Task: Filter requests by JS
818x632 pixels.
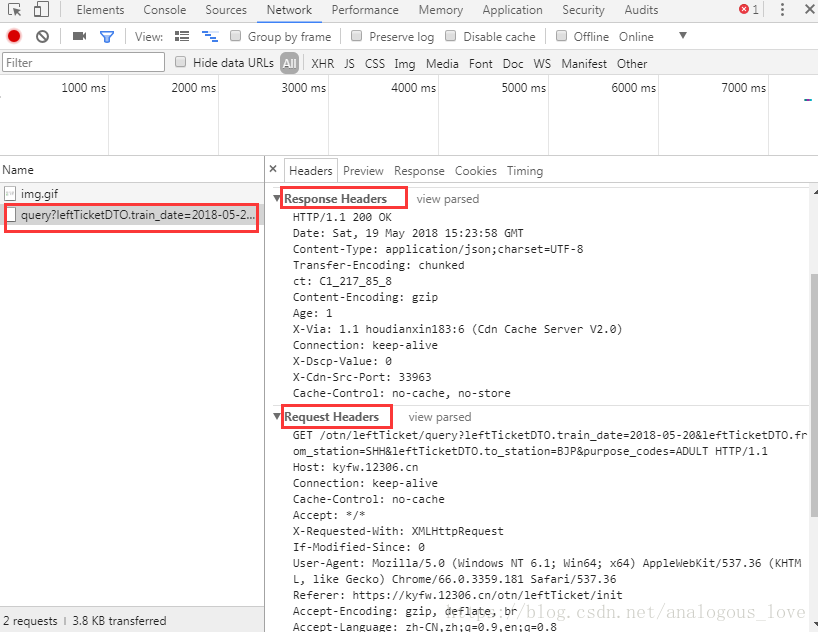Action: click(x=349, y=64)
